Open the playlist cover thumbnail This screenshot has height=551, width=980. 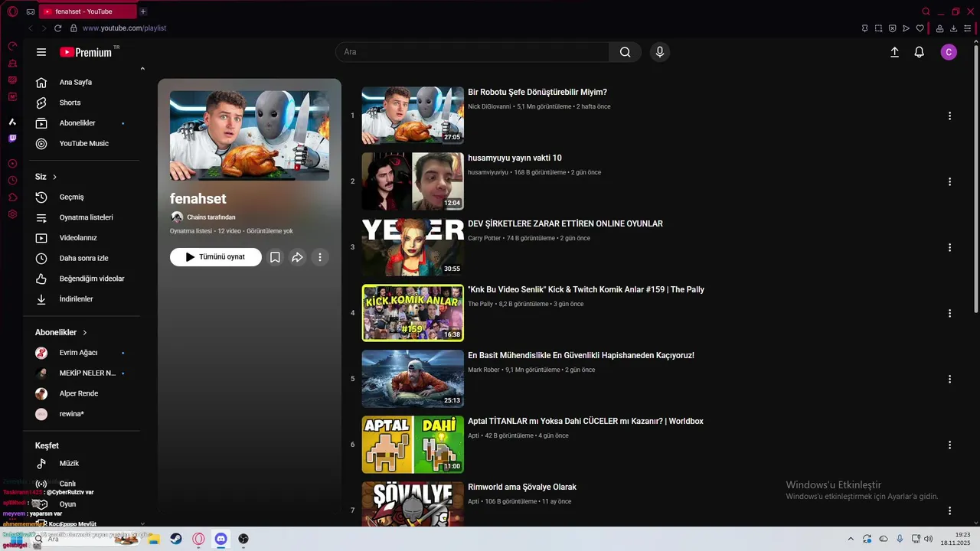[x=250, y=135]
